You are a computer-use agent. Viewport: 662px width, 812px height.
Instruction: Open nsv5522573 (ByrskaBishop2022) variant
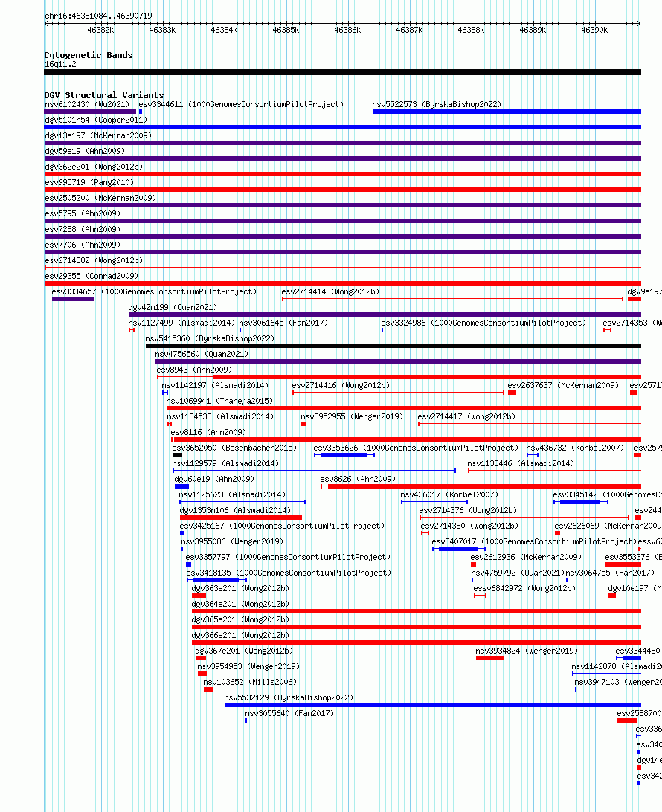pos(437,104)
